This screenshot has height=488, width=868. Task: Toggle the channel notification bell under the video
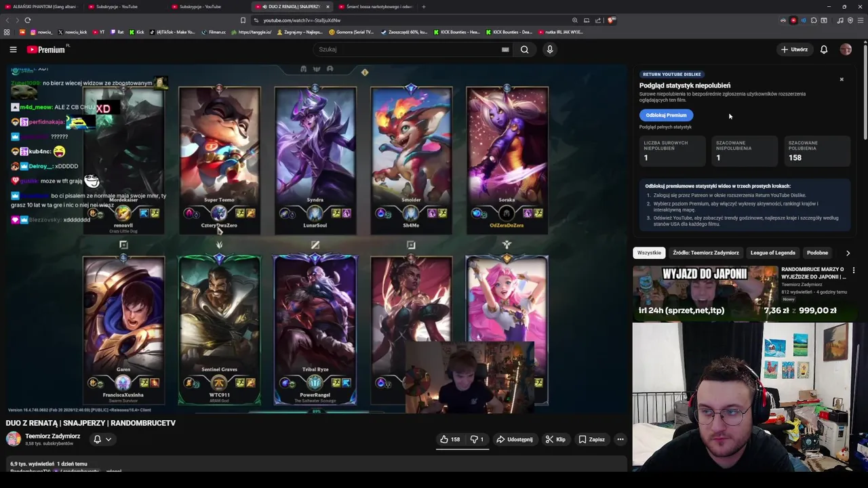[x=97, y=439]
